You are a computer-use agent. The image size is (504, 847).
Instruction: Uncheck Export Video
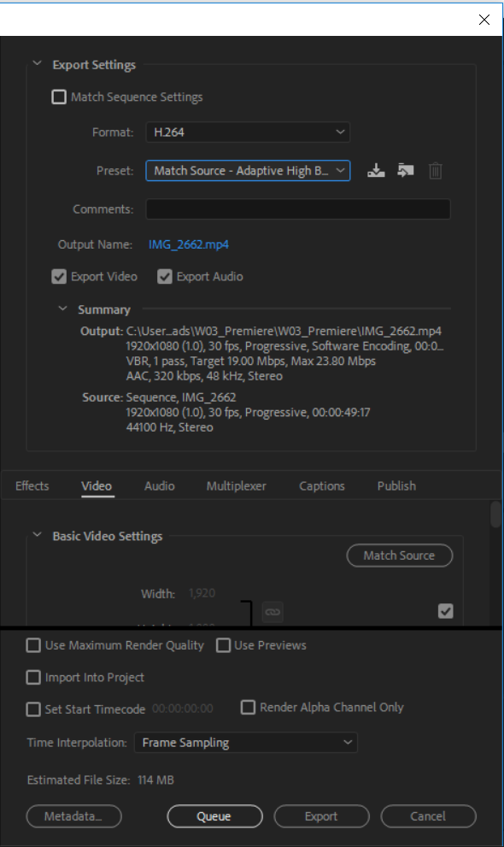pyautogui.click(x=59, y=277)
